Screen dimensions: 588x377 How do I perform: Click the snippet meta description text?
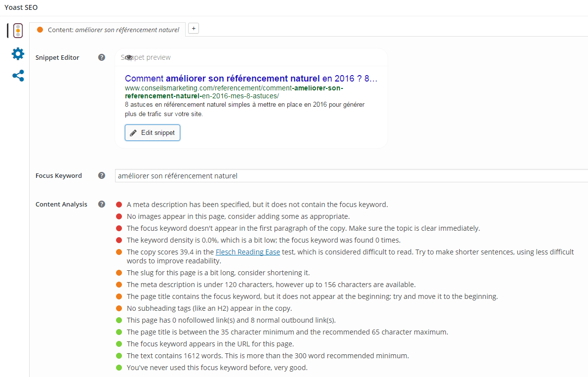(244, 109)
